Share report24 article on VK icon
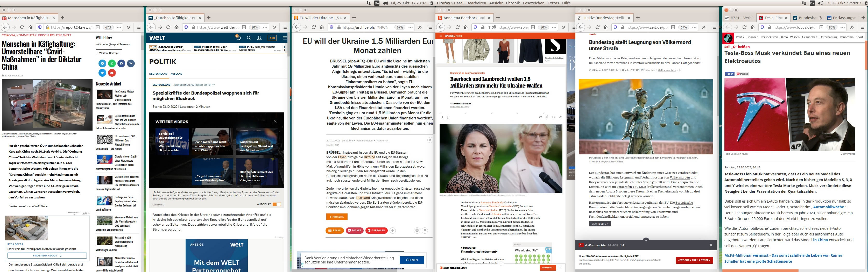The image size is (868, 272). (131, 63)
